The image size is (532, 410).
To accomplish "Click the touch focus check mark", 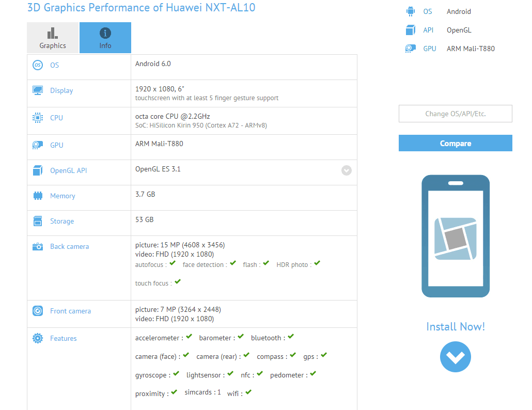I will pyautogui.click(x=178, y=282).
